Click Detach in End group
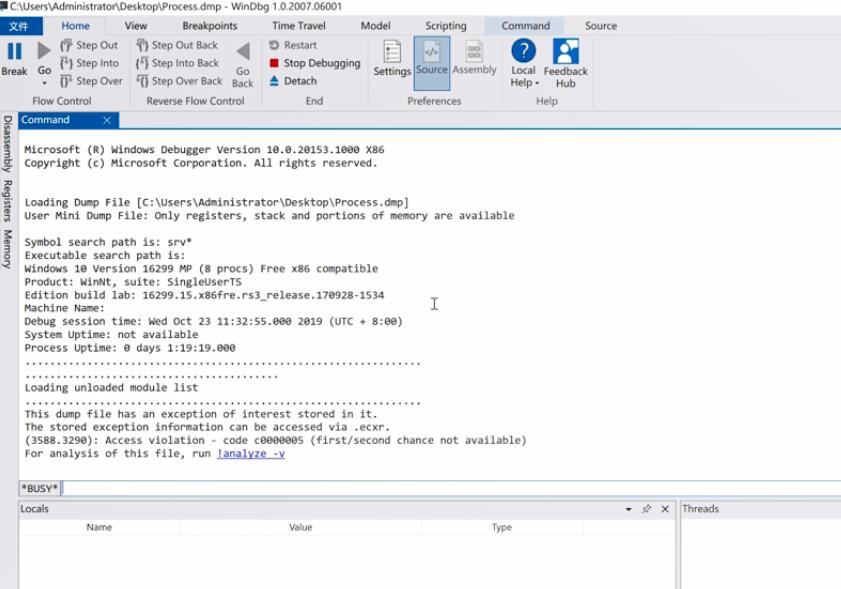The height and width of the screenshot is (589, 841). (x=293, y=81)
